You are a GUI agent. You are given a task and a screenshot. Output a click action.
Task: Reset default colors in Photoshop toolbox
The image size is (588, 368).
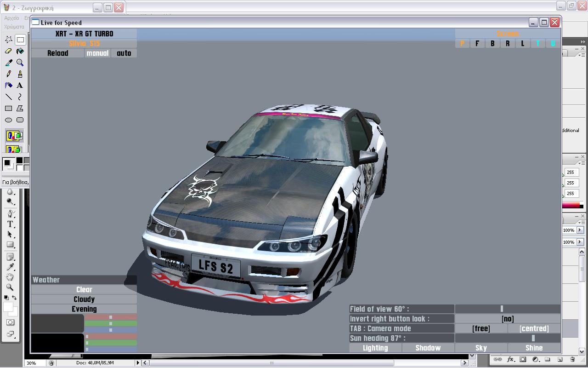pos(6,298)
